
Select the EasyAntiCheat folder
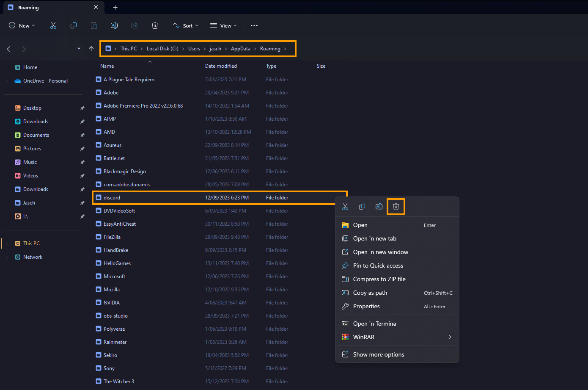[x=120, y=224]
